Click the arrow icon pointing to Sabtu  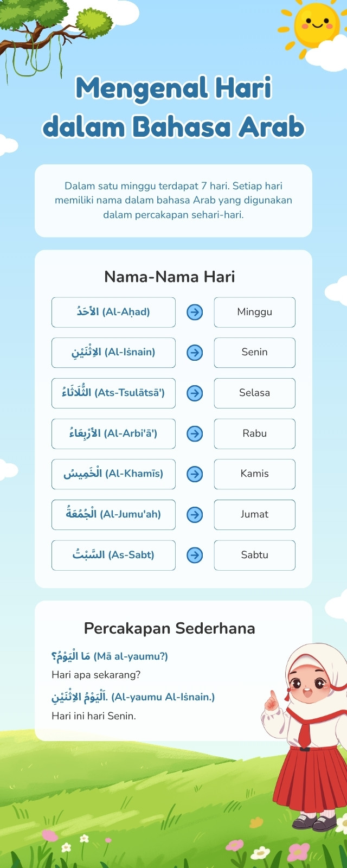(x=195, y=555)
